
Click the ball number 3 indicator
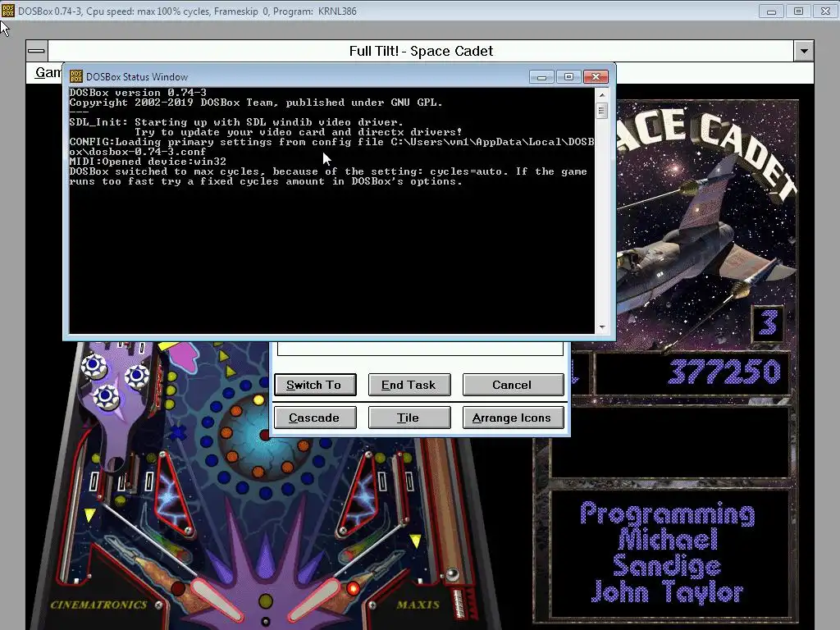point(768,323)
